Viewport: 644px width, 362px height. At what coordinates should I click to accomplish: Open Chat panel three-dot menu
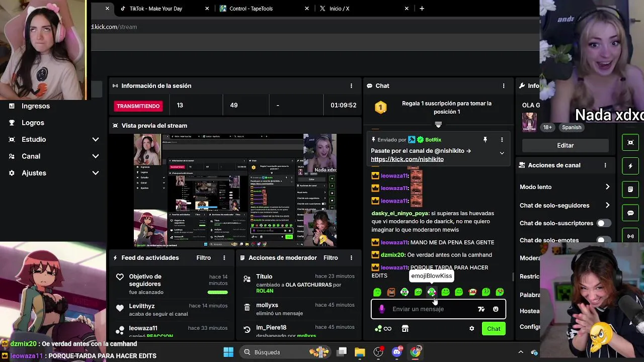click(503, 86)
